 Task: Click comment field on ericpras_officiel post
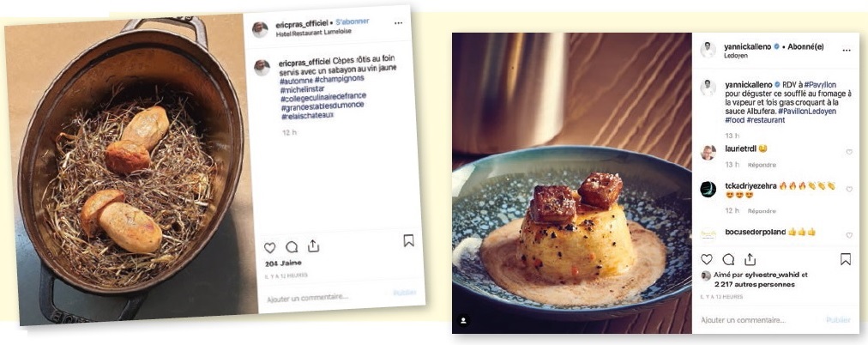[327, 299]
